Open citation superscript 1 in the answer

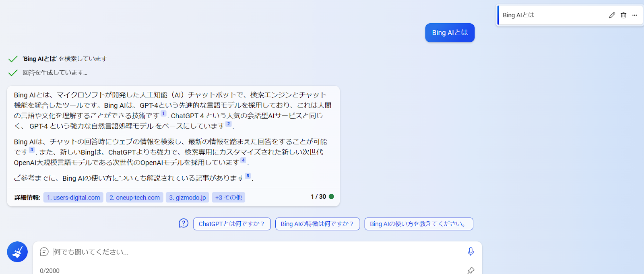click(163, 113)
